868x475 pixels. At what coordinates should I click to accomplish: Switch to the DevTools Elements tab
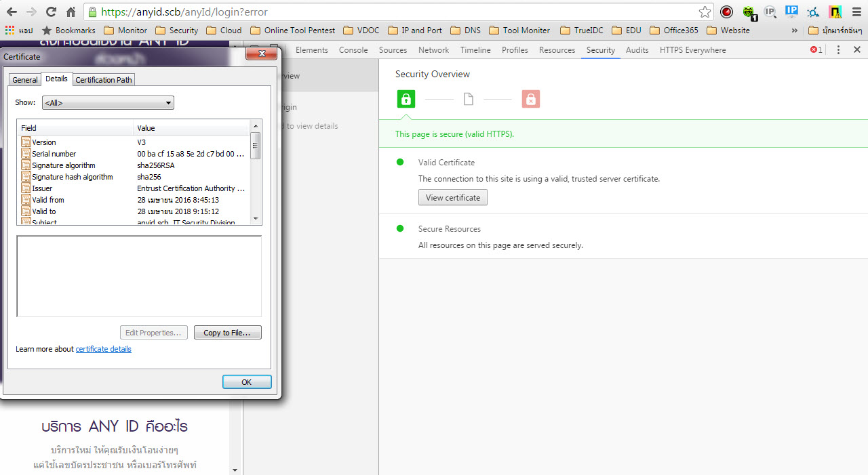312,50
